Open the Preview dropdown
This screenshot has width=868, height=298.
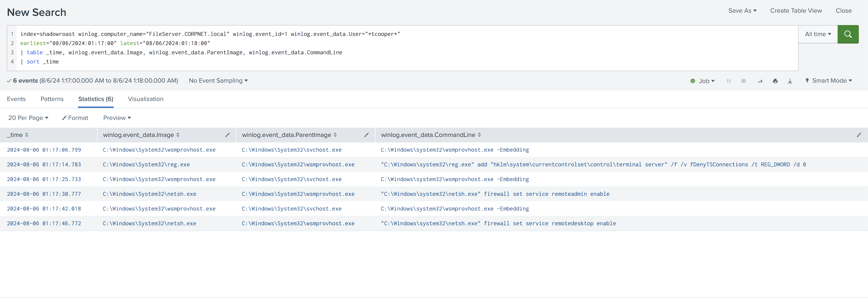pyautogui.click(x=117, y=118)
